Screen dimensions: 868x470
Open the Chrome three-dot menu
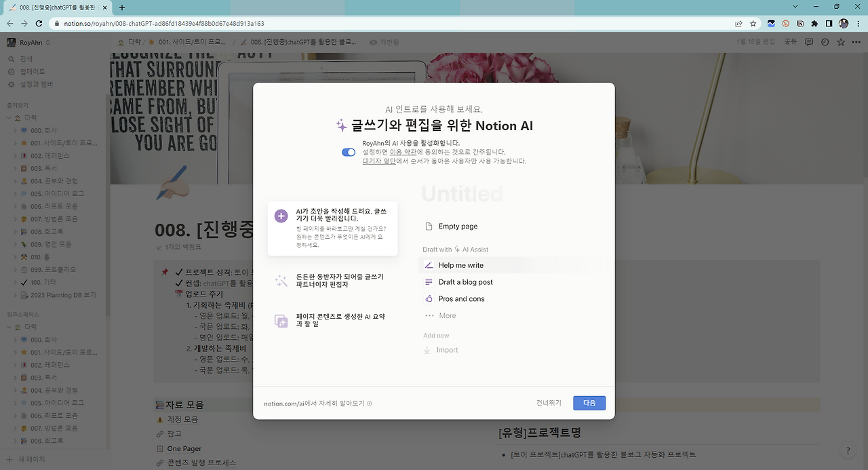click(858, 23)
